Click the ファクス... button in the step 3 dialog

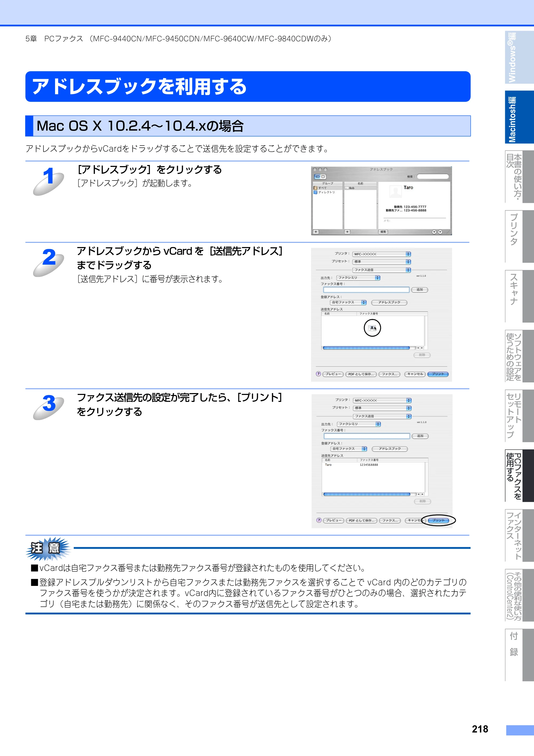(x=390, y=520)
